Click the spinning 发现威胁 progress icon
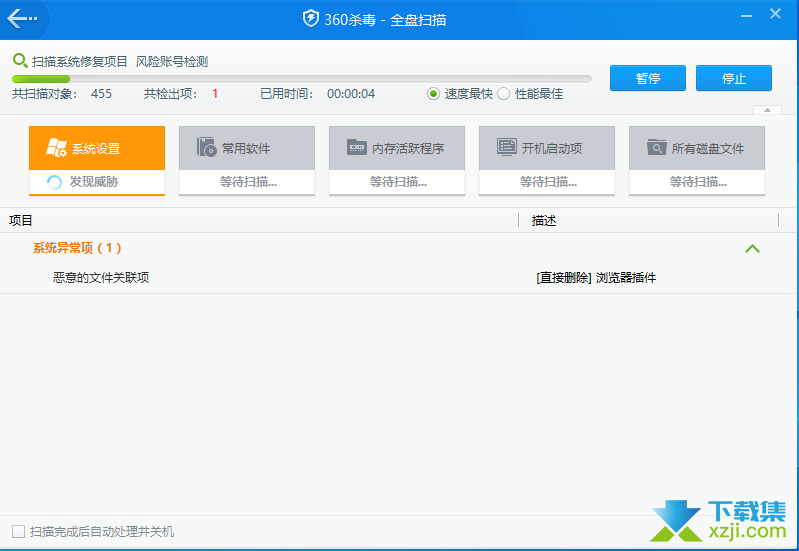 [x=54, y=182]
